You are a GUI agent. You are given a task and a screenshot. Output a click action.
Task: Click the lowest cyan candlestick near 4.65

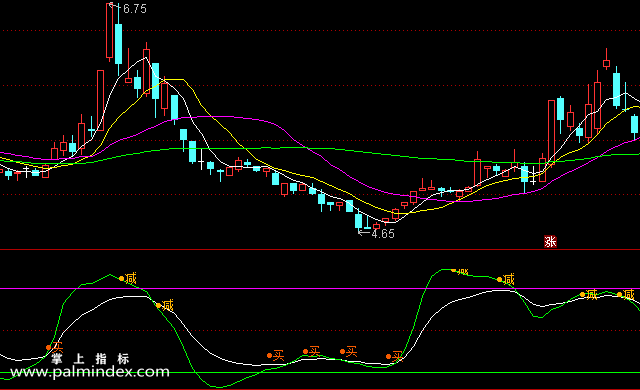[x=358, y=221]
